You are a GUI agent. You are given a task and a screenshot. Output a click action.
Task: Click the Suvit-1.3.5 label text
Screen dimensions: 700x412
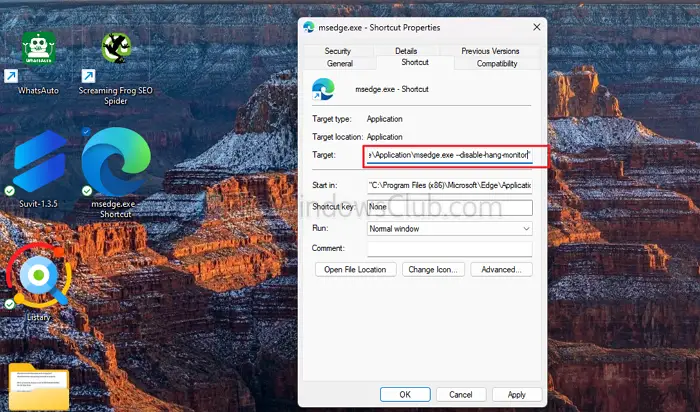[38, 204]
